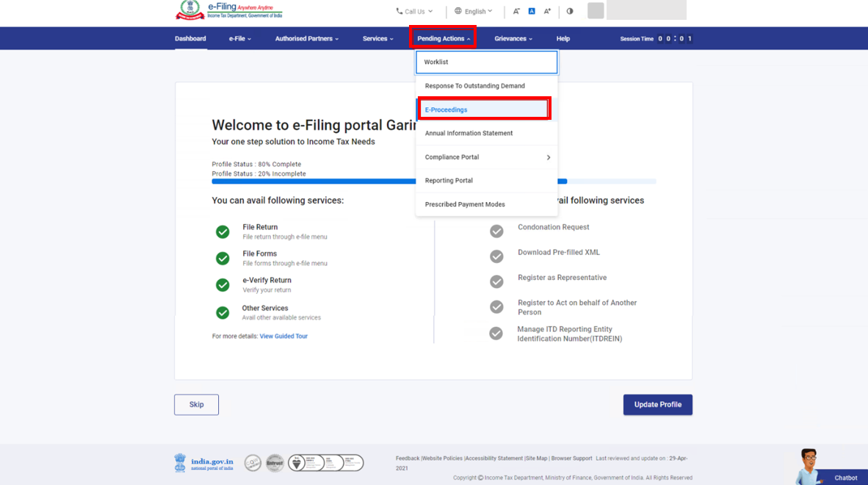Click the decrease font size icon
The image size is (868, 485).
516,12
